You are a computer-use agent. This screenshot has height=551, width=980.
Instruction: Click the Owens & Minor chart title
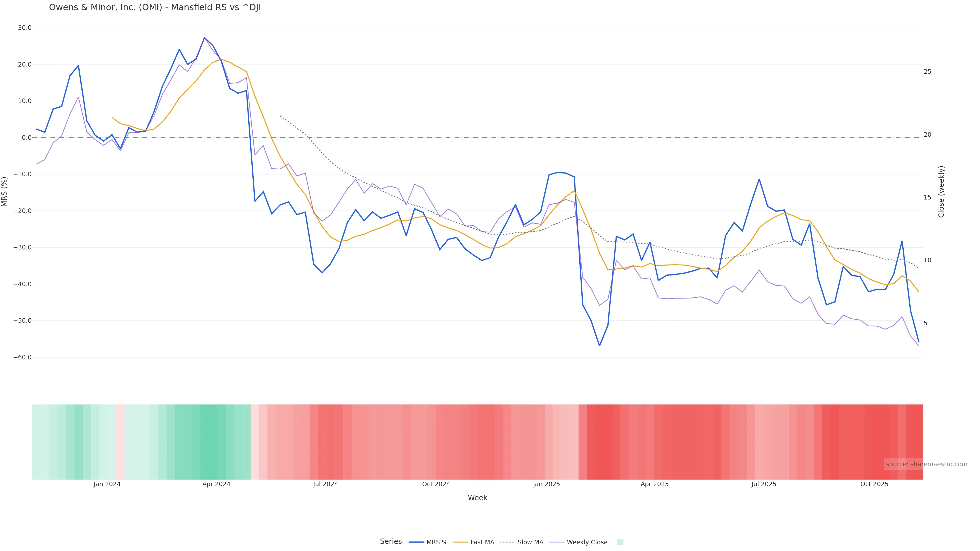point(155,8)
